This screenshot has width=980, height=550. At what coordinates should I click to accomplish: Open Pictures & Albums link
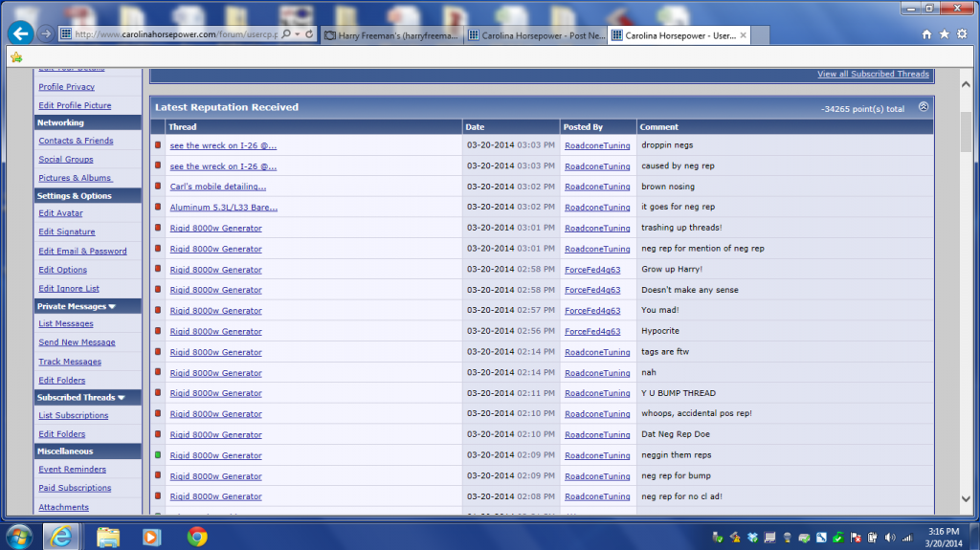[x=75, y=178]
